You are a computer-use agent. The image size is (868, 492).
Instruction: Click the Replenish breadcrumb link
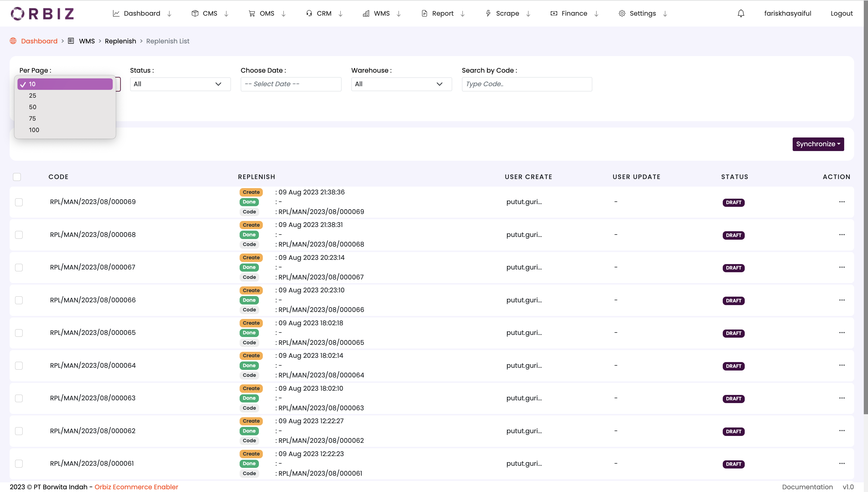120,41
